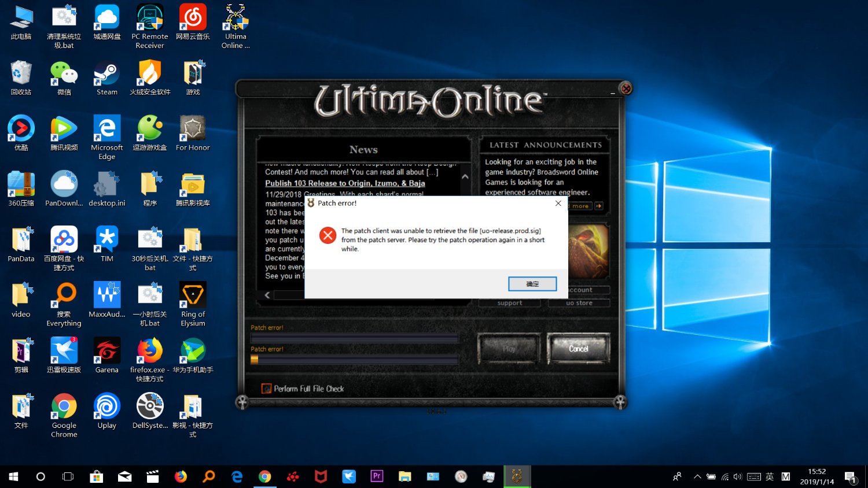Select the 此电脑 desktop icon

[21, 23]
